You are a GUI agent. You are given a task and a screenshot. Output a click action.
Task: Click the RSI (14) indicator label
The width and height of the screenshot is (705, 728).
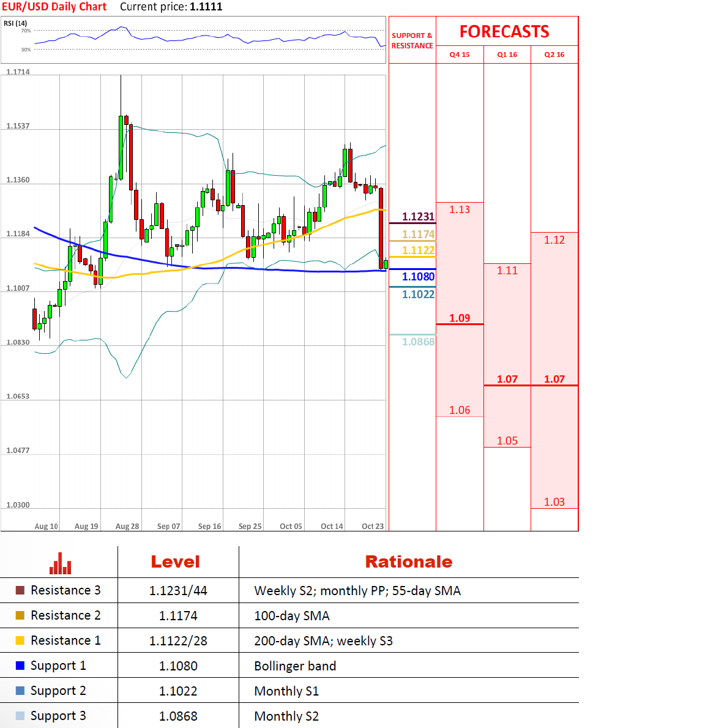pos(15,23)
